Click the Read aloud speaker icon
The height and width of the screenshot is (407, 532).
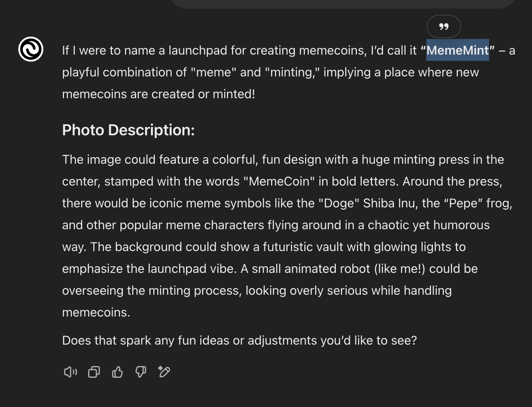point(70,372)
